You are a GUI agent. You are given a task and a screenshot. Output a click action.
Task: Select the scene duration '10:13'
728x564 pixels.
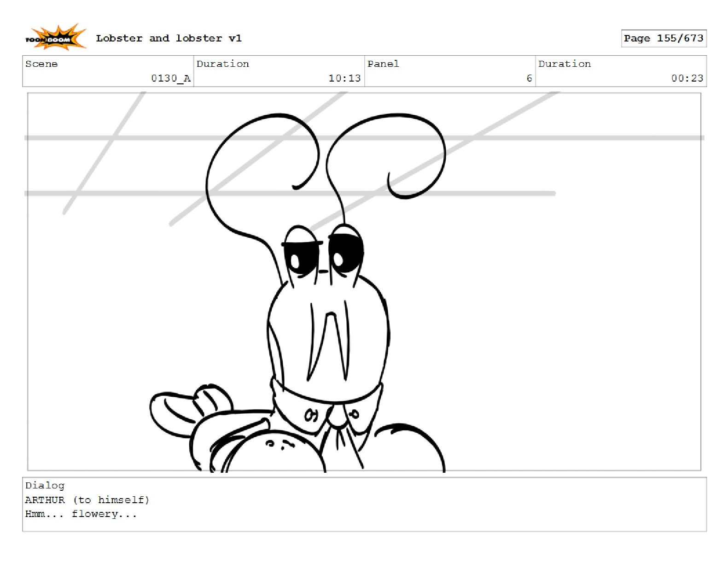(344, 78)
